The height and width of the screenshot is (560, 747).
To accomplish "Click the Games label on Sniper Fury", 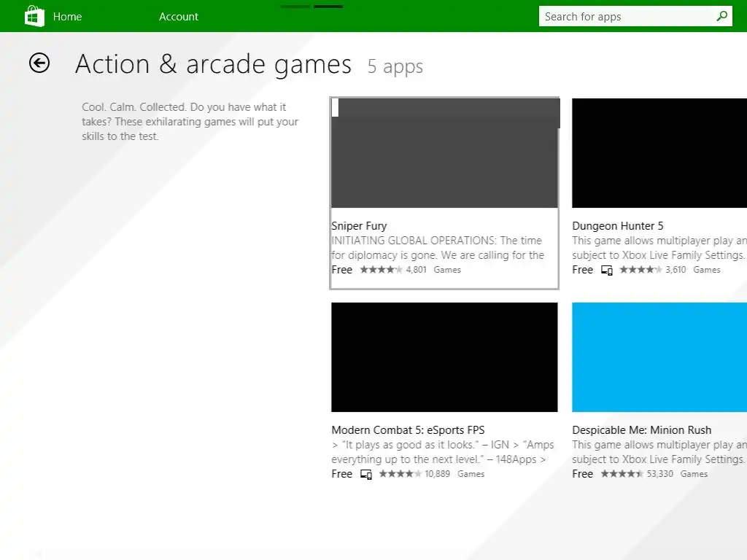I will point(447,270).
